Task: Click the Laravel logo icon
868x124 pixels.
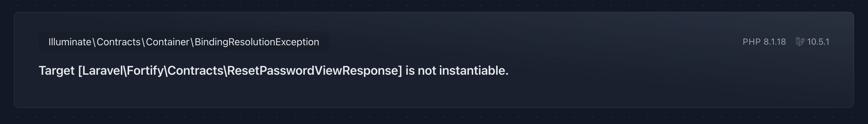Action: click(800, 42)
